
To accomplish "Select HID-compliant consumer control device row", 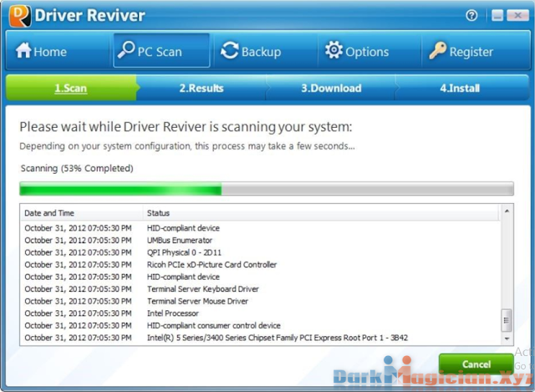I will pos(260,325).
